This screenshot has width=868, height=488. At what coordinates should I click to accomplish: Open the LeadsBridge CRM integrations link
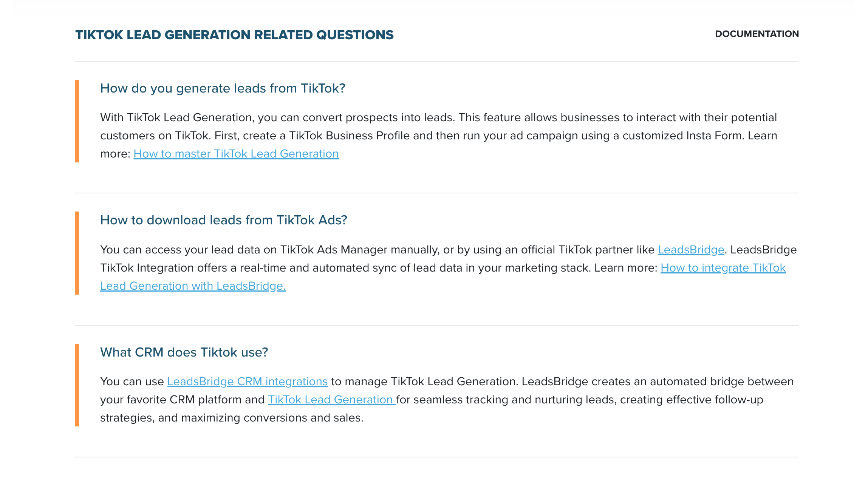[247, 381]
